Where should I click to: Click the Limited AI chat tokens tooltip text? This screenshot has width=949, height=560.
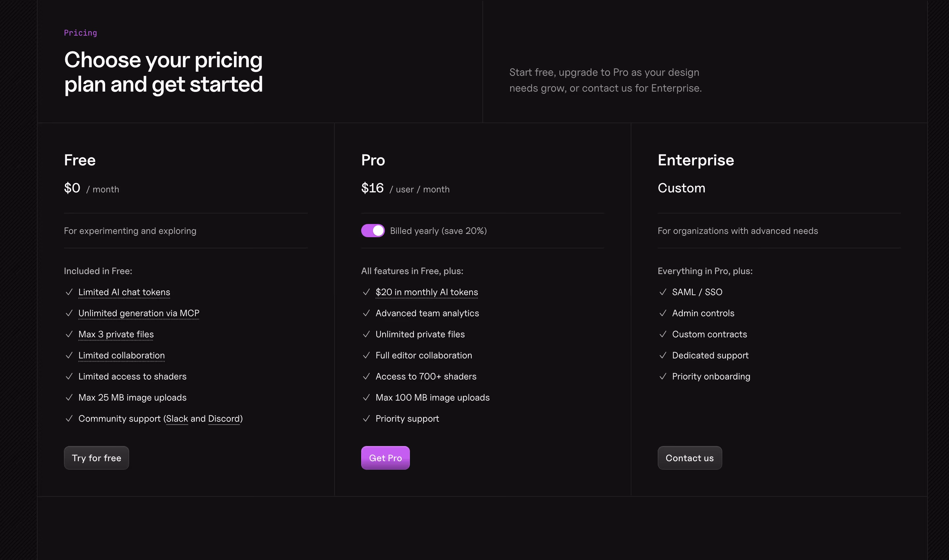pyautogui.click(x=124, y=292)
